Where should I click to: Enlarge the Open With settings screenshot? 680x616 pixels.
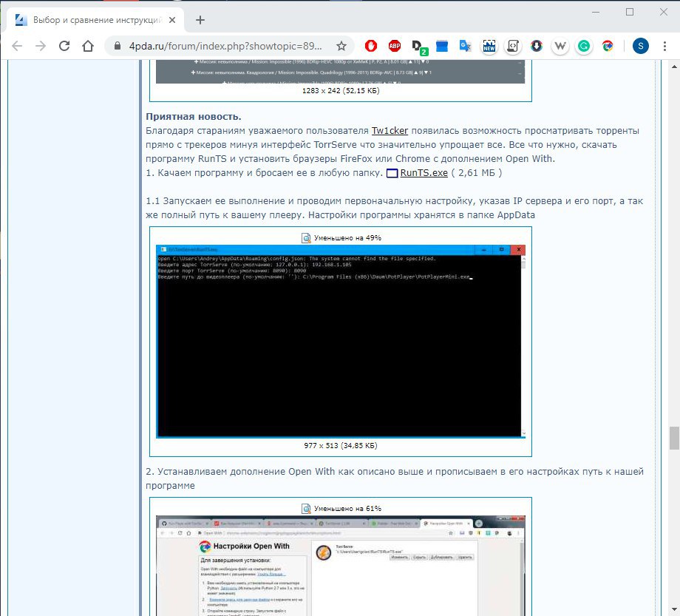coord(341,566)
